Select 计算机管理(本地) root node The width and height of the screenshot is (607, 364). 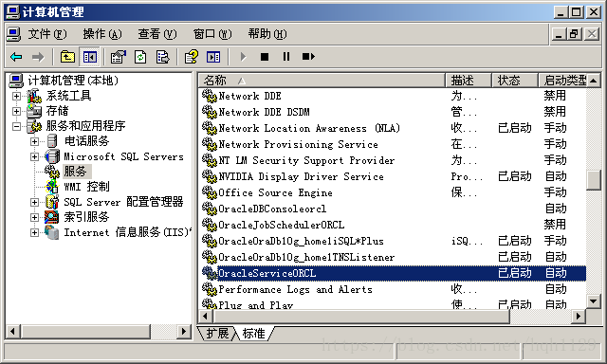point(73,81)
